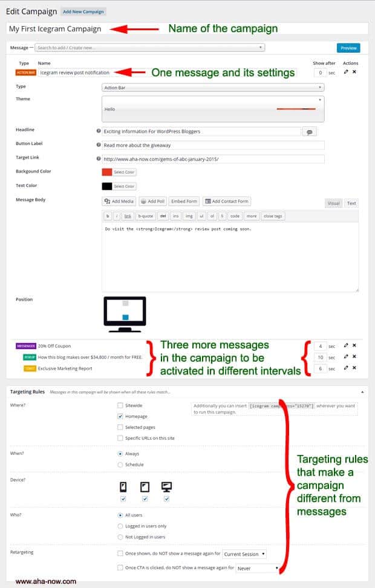Switch to the Text editor tab
This screenshot has width=375, height=588.
point(351,203)
